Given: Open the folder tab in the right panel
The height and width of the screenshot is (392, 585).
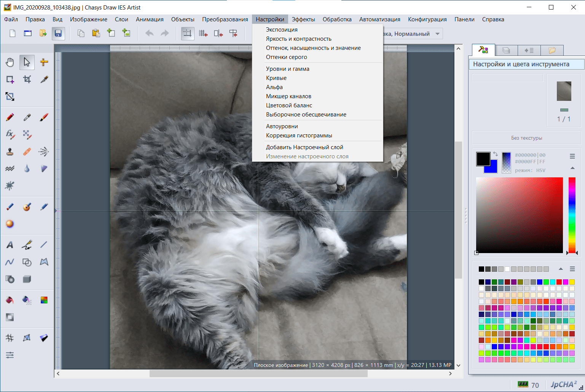Looking at the screenshot, I should click(552, 50).
